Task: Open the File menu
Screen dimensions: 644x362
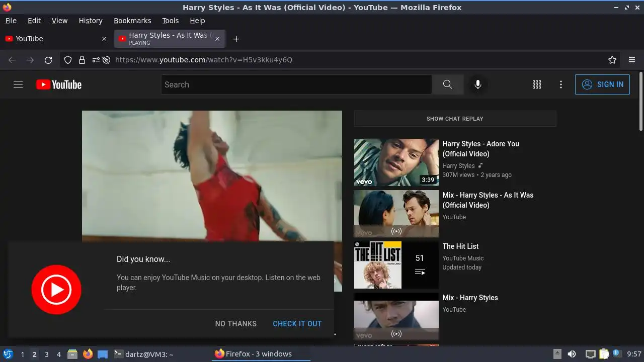Action: pos(11,21)
